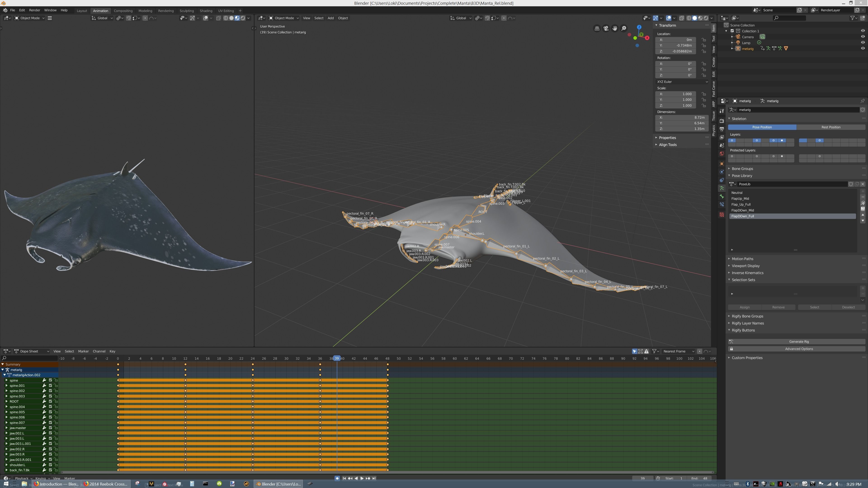Collapse the metarigAction.002 channel group
Viewport: 868px width, 488px height.
[x=5, y=375]
